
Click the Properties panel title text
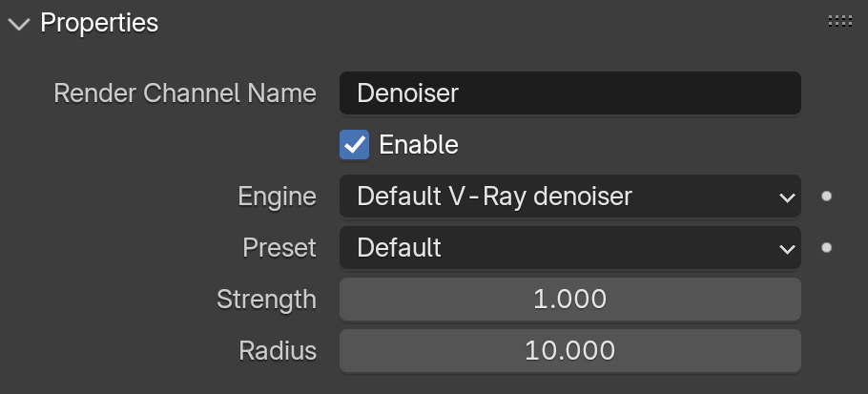pos(99,23)
